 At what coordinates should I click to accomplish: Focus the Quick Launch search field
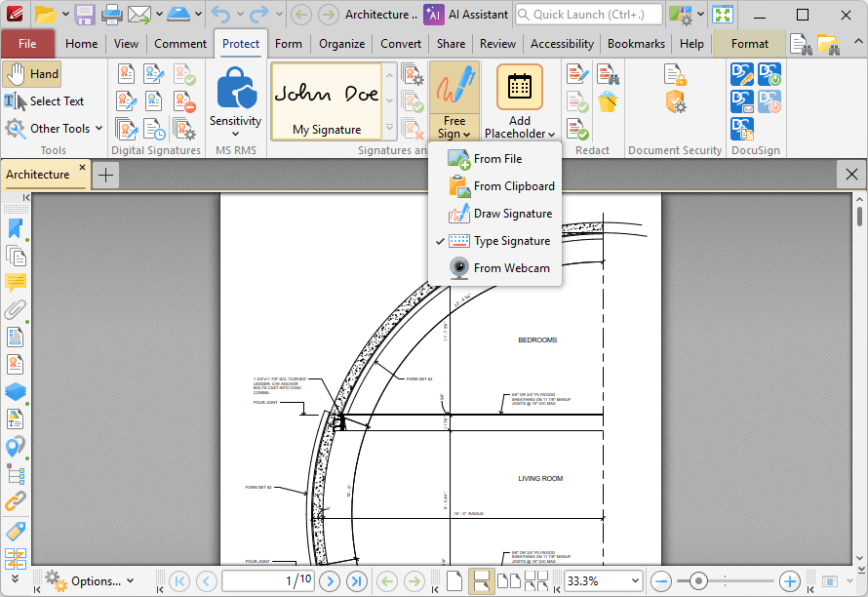coord(589,15)
